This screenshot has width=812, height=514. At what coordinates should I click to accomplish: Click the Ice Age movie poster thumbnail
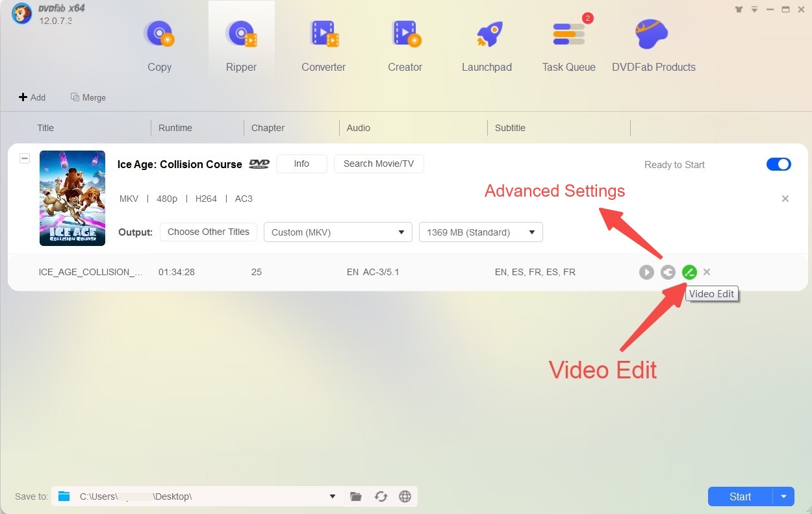coord(72,198)
